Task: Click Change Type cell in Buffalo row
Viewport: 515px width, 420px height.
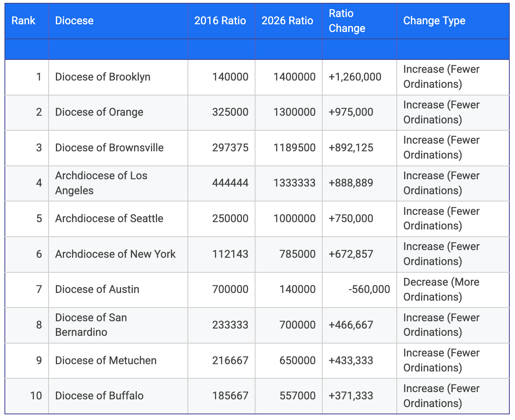Action: tap(453, 396)
